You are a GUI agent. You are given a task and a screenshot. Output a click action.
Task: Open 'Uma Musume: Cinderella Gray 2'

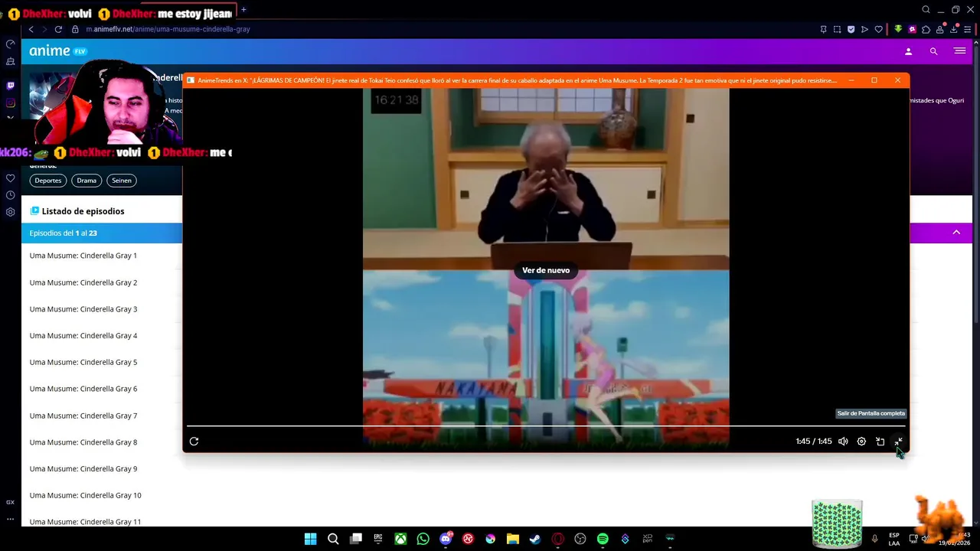click(x=83, y=282)
